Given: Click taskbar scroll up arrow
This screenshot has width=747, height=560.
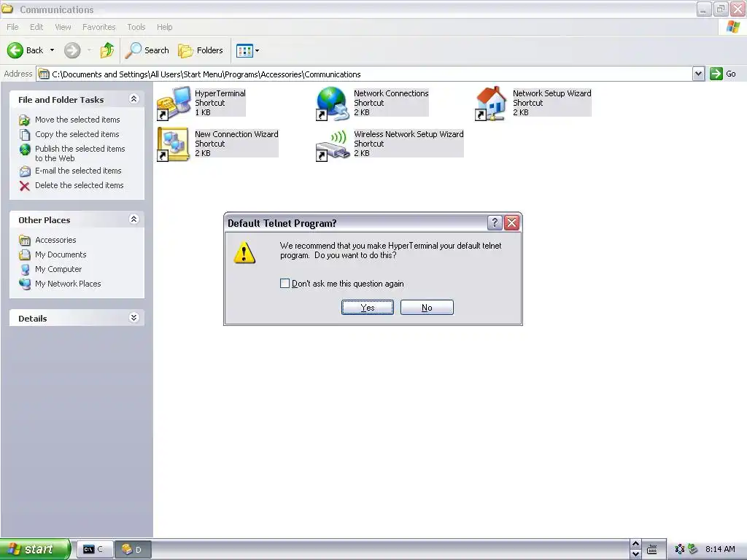Looking at the screenshot, I should point(635,544).
